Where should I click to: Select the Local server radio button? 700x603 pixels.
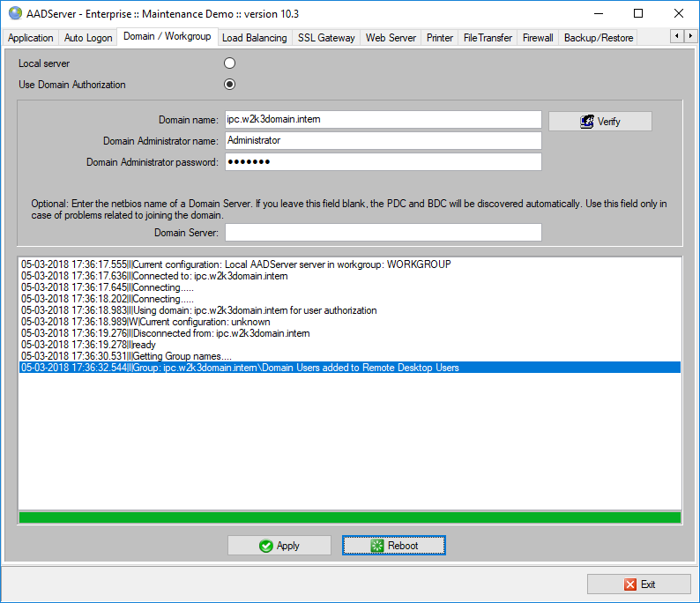[x=230, y=63]
